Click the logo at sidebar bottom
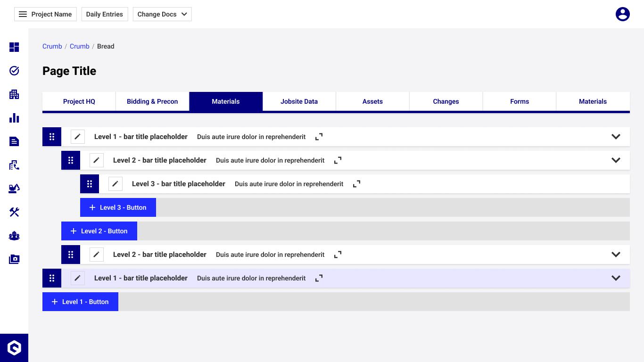 point(14,348)
